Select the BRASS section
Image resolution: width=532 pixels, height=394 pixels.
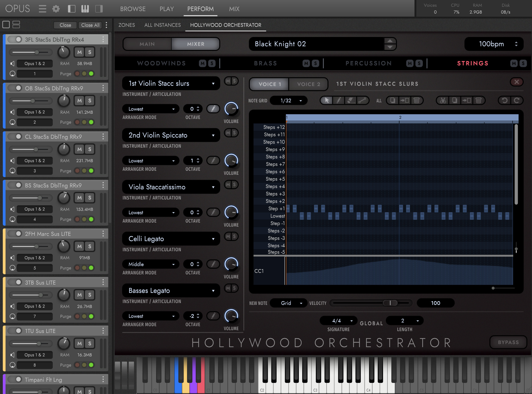[x=265, y=63]
